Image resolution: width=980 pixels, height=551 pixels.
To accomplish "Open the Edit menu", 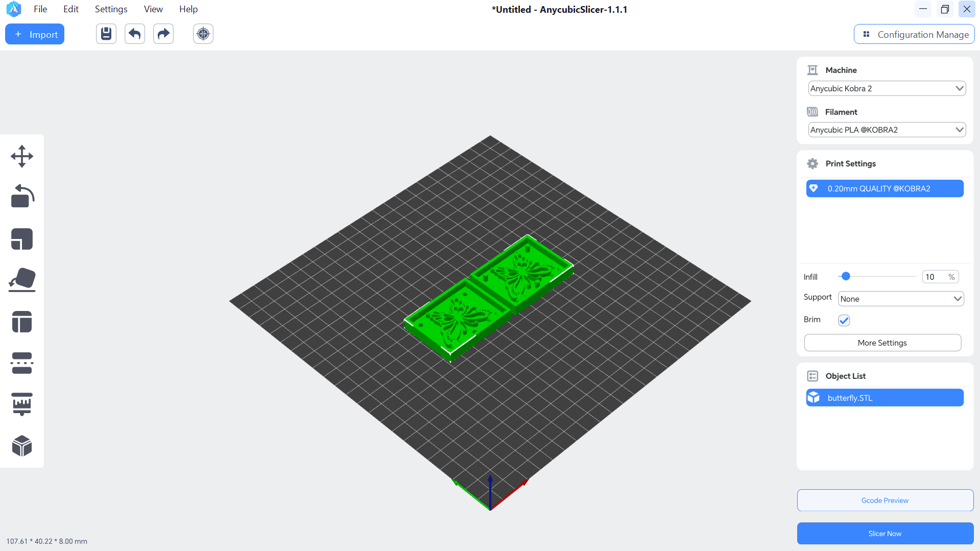I will click(x=71, y=9).
